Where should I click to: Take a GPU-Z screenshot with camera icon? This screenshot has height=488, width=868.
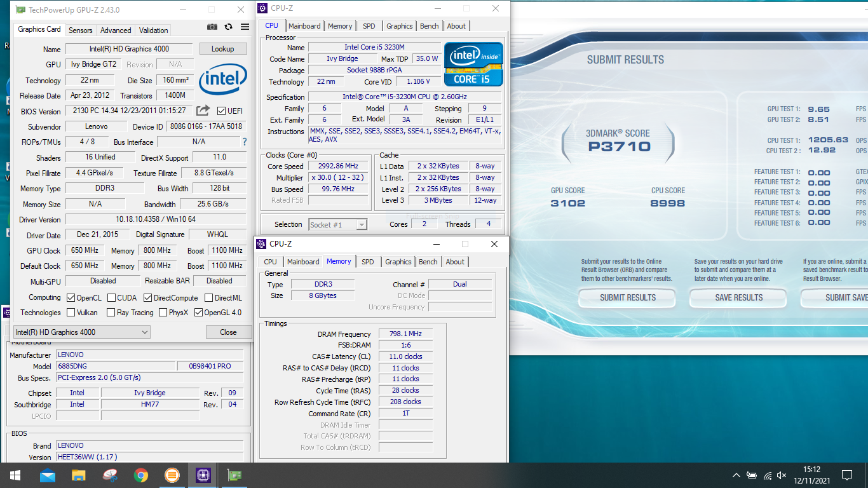pos(212,27)
